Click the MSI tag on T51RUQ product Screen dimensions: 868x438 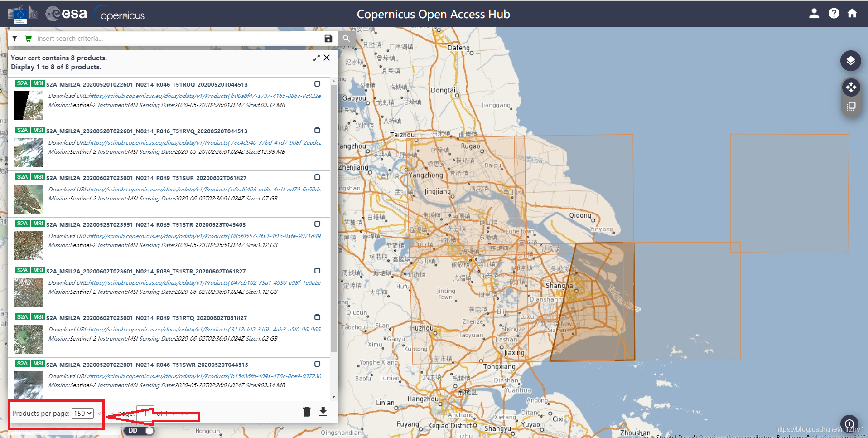click(38, 83)
